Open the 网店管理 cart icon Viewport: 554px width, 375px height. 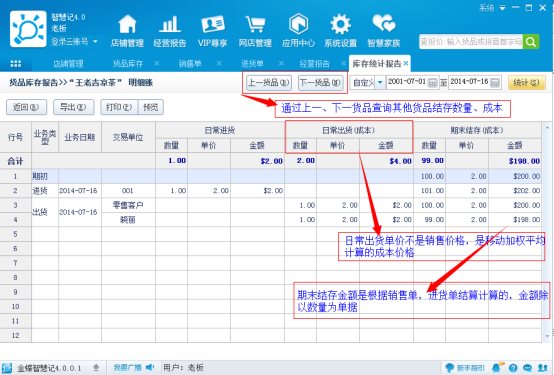[x=255, y=25]
